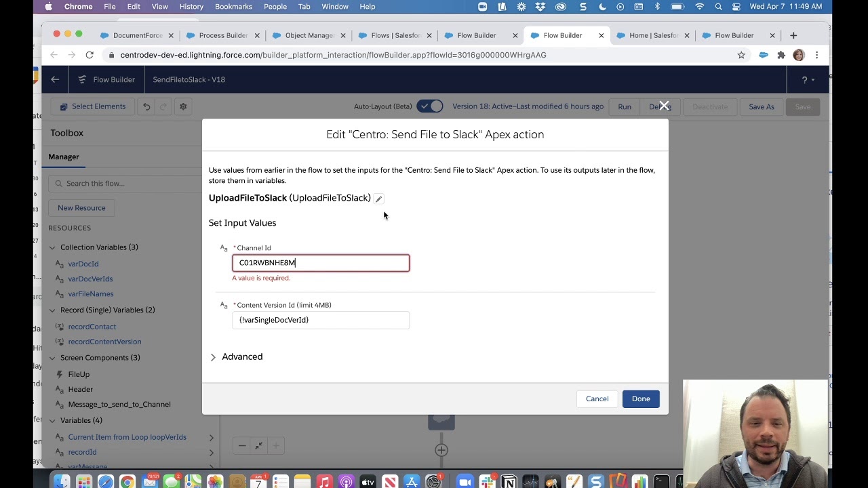
Task: Open the recordContentVersion resource
Action: [104, 342]
